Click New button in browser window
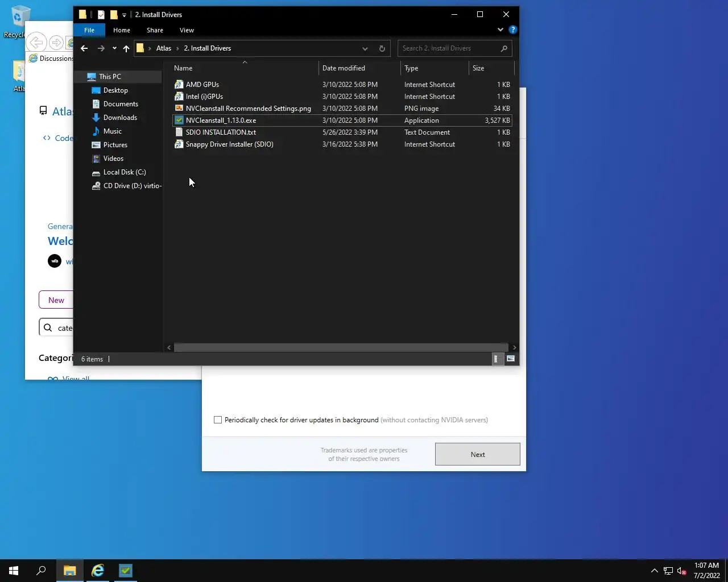The image size is (728, 582). click(56, 300)
